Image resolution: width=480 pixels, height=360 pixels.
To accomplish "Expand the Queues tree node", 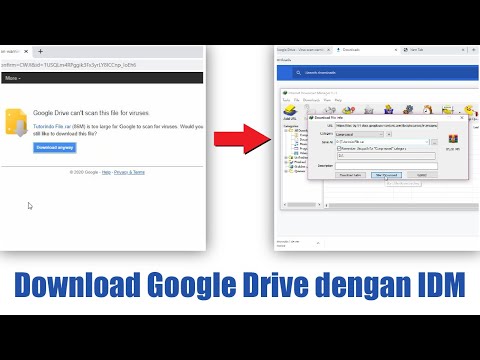I will (286, 171).
